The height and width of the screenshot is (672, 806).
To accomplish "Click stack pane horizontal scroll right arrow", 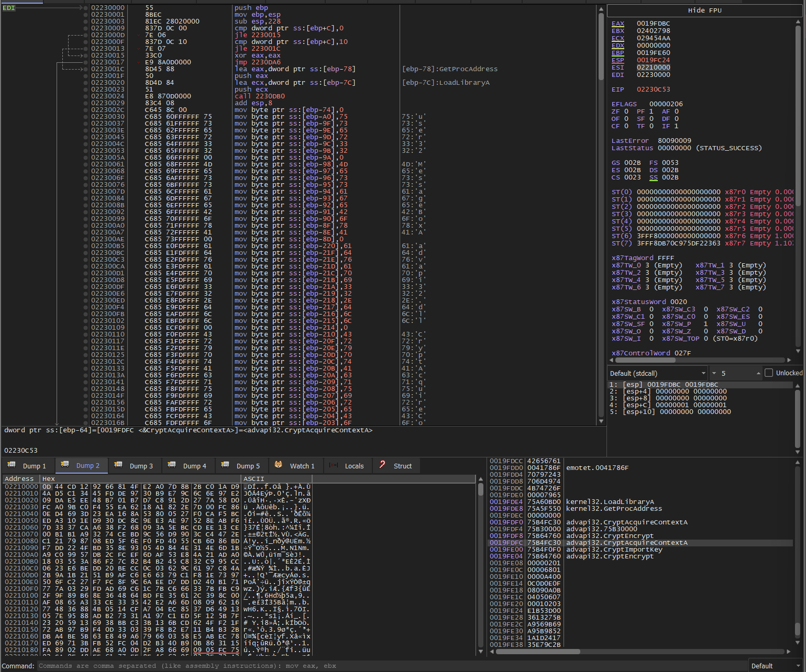I will pyautogui.click(x=789, y=652).
